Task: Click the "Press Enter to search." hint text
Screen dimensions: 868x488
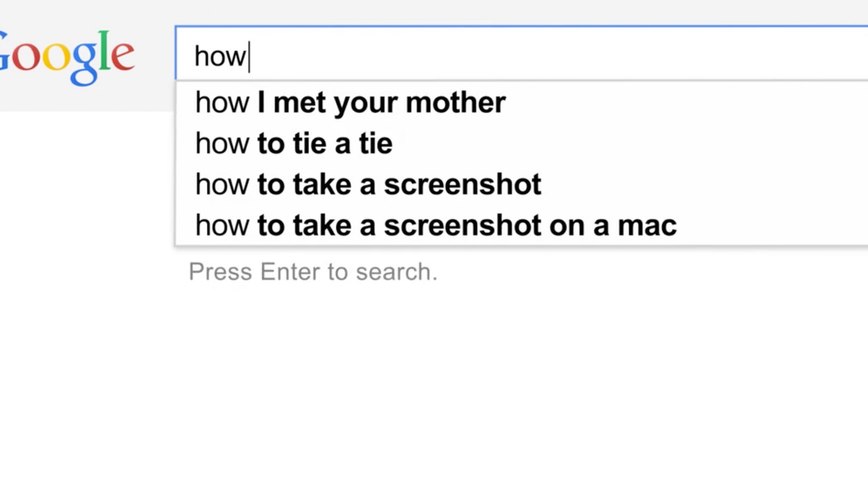Action: (x=313, y=272)
